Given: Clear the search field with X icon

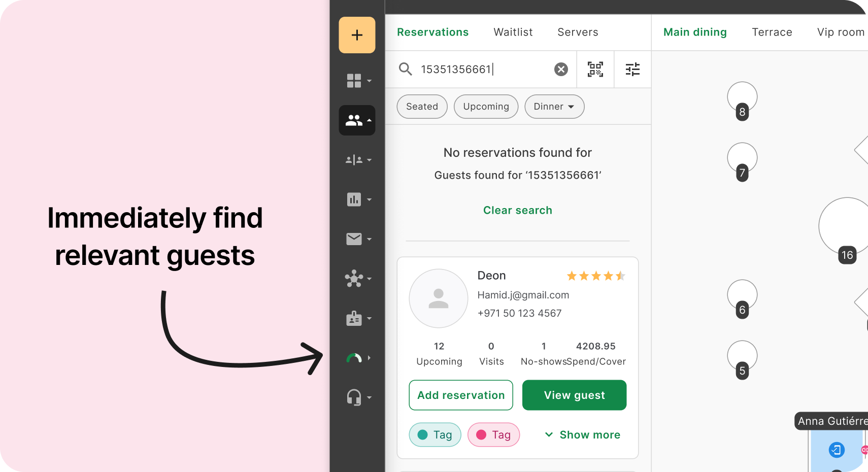Looking at the screenshot, I should click(x=561, y=69).
